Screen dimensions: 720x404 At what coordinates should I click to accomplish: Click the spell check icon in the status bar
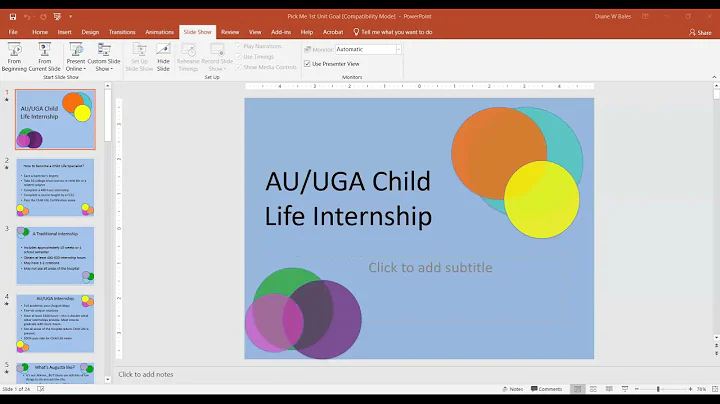[x=40, y=389]
